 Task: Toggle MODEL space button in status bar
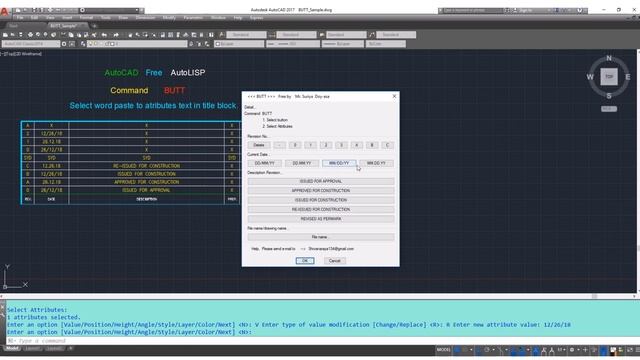443,350
